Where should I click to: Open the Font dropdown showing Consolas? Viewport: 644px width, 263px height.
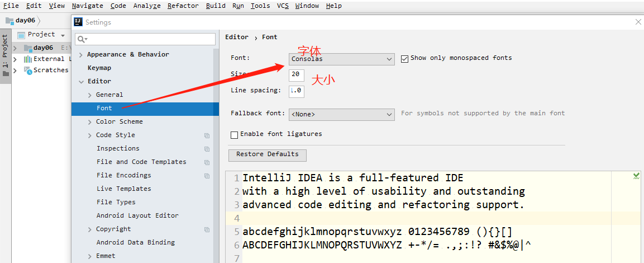tap(341, 59)
